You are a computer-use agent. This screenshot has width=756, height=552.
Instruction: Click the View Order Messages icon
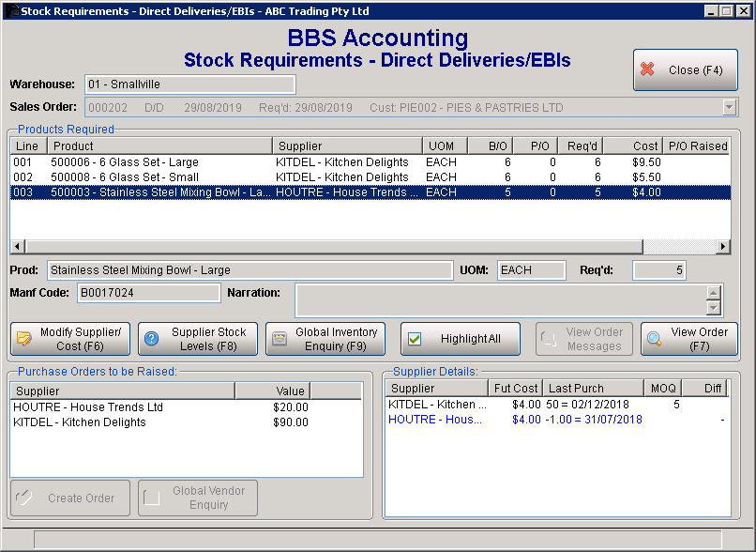click(548, 338)
